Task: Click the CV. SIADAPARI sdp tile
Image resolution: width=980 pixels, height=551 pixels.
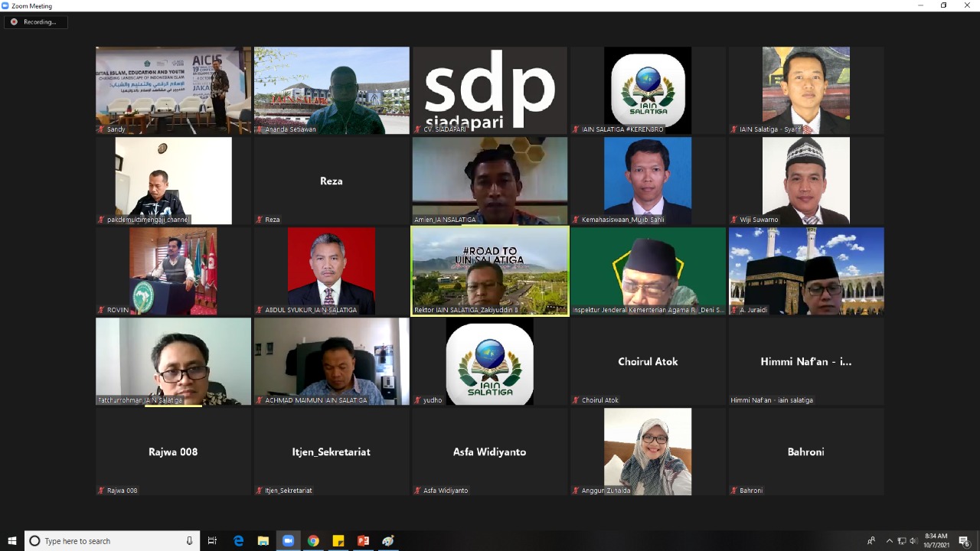Action: click(490, 90)
